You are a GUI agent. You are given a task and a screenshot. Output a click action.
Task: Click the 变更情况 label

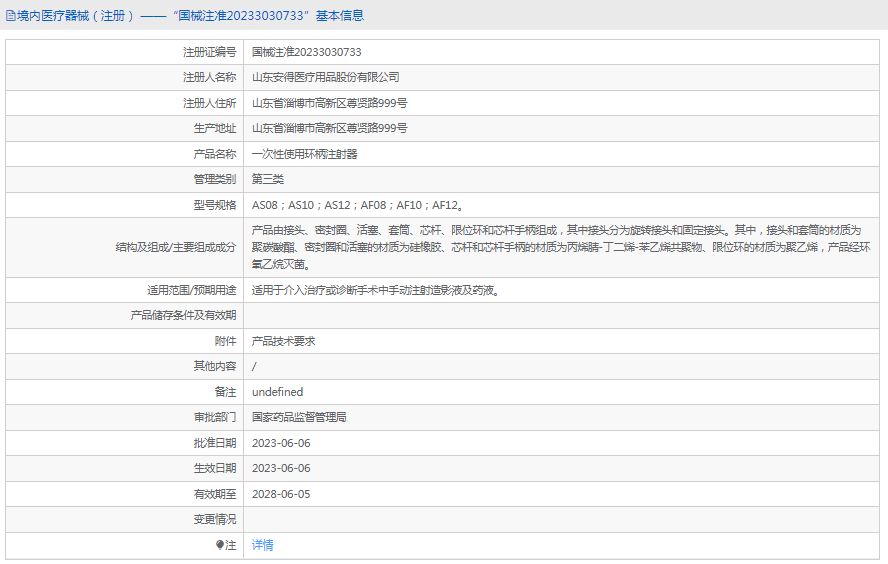coord(215,519)
